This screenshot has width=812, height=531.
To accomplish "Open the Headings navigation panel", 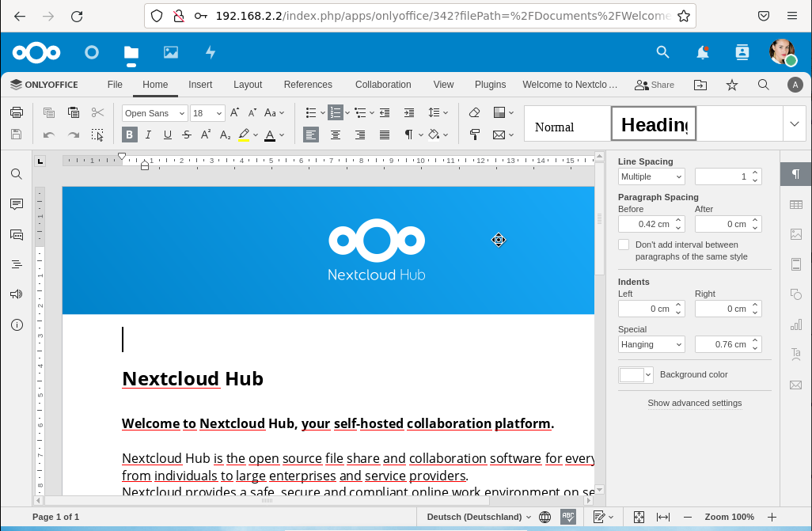I will tap(17, 265).
